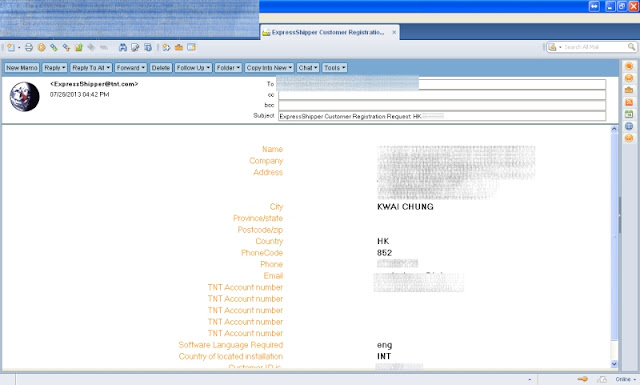This screenshot has height=385, width=640.
Task: Click the Postcode/zip label
Action: (x=260, y=230)
